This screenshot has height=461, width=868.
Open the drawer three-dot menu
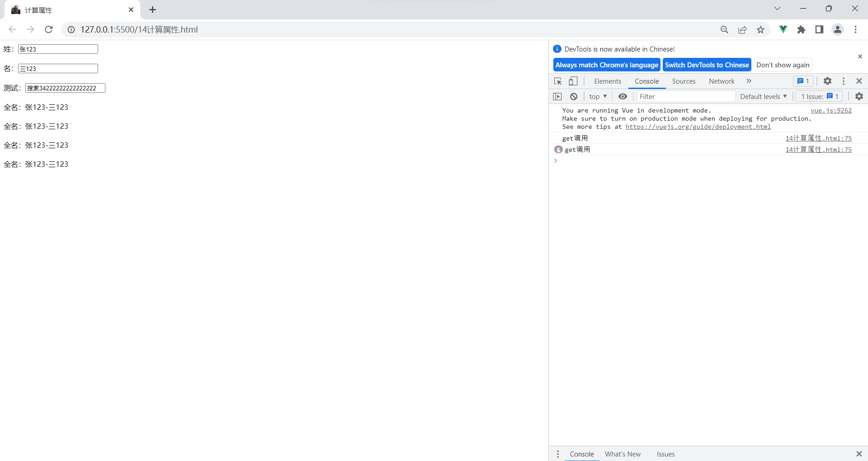point(558,454)
